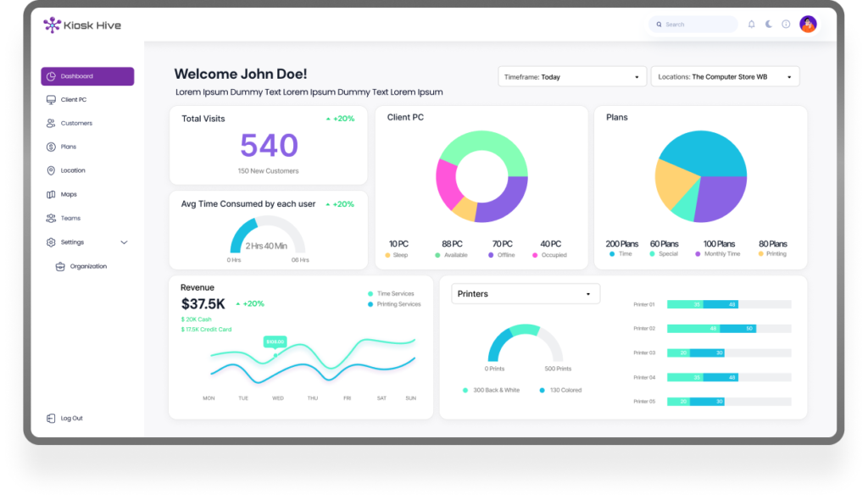Click the Location pin icon
This screenshot has width=868, height=500.
coord(51,171)
